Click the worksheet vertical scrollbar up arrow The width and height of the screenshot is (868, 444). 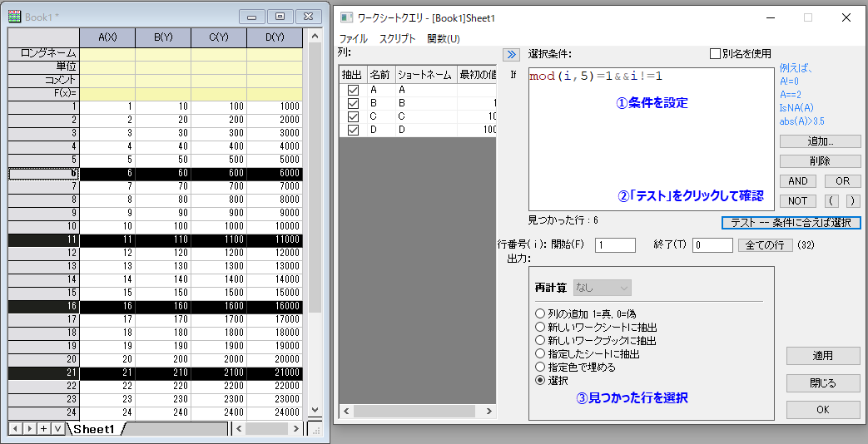click(x=315, y=37)
